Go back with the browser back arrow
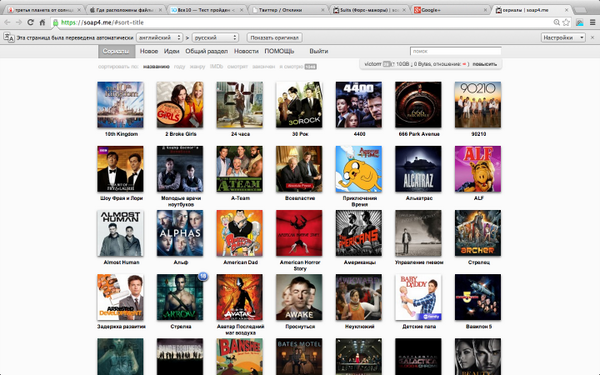The width and height of the screenshot is (600, 375). pyautogui.click(x=7, y=23)
